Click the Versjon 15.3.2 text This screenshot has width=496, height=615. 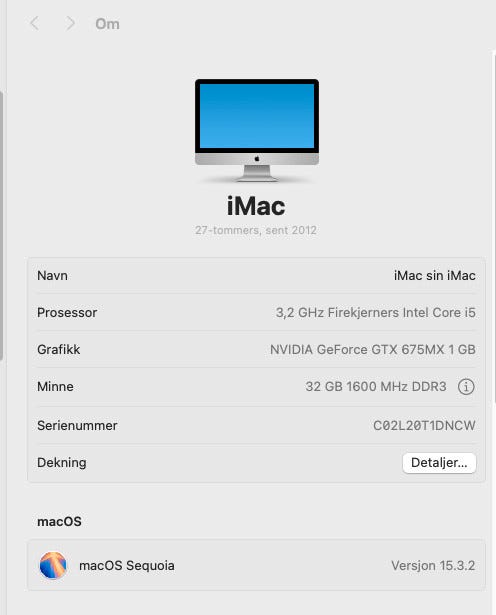433,566
